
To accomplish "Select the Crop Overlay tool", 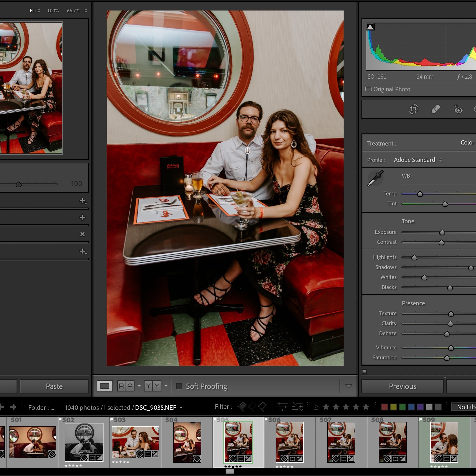I will pos(413,109).
